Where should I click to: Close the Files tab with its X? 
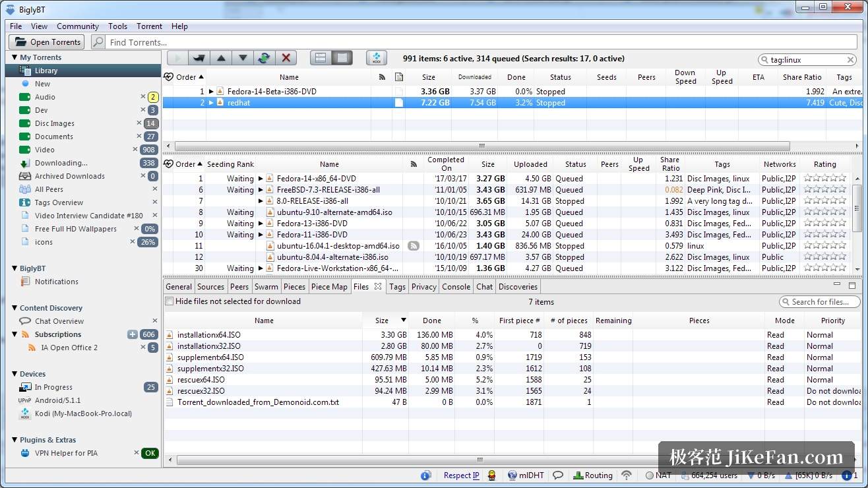coord(378,286)
